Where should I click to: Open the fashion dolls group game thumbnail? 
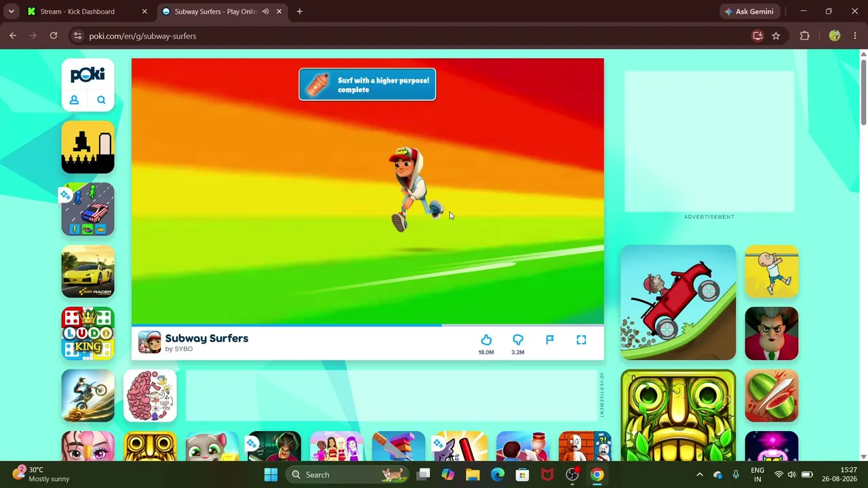(336, 446)
